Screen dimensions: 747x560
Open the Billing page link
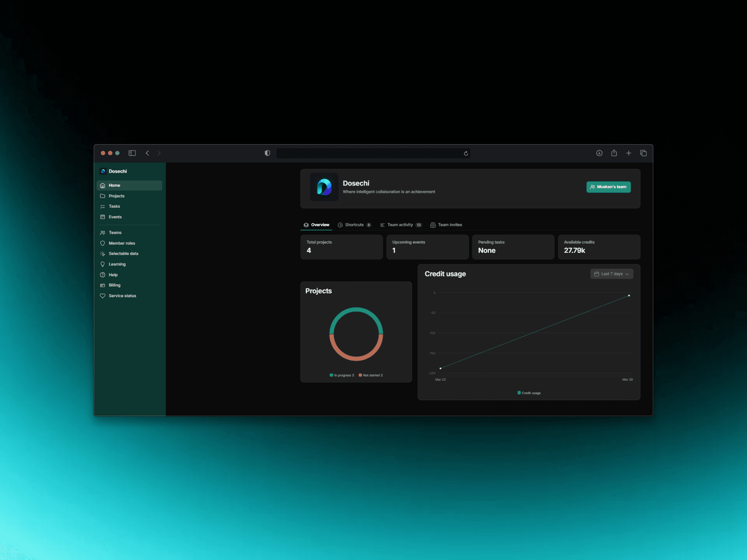click(114, 285)
